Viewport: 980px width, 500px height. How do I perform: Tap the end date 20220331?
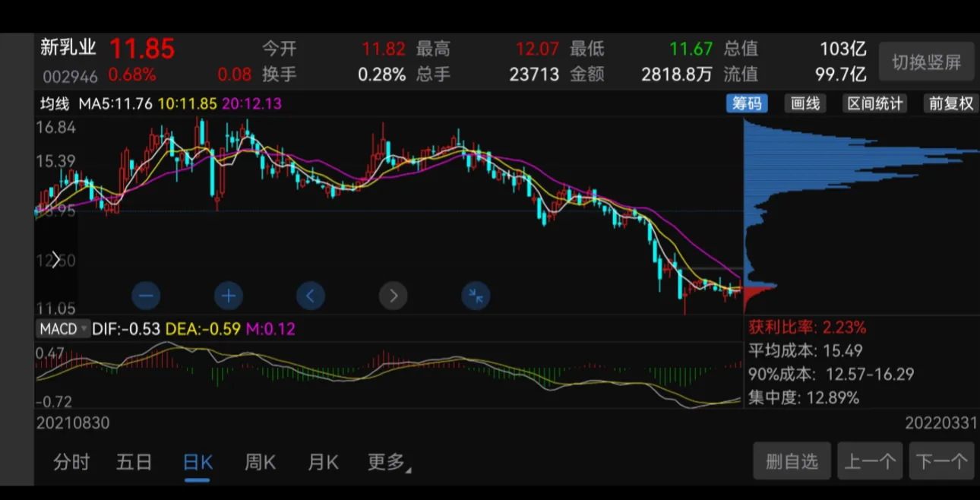940,422
